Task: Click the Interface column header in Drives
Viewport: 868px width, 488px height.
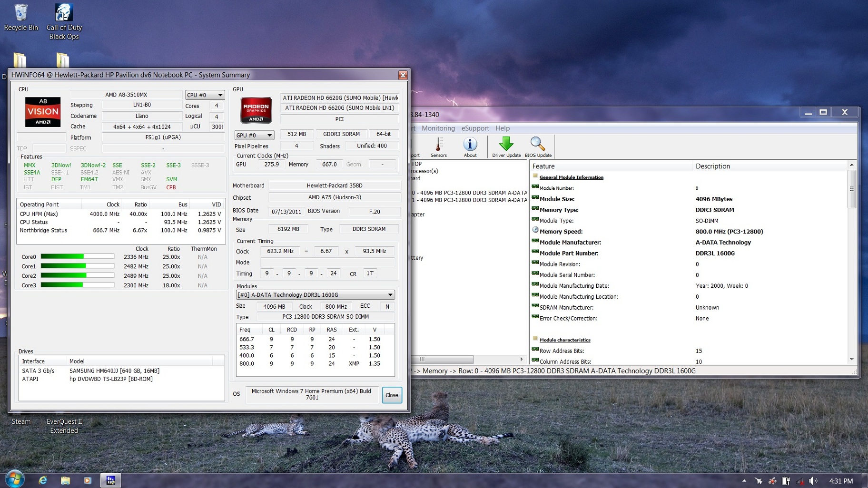Action: [43, 361]
